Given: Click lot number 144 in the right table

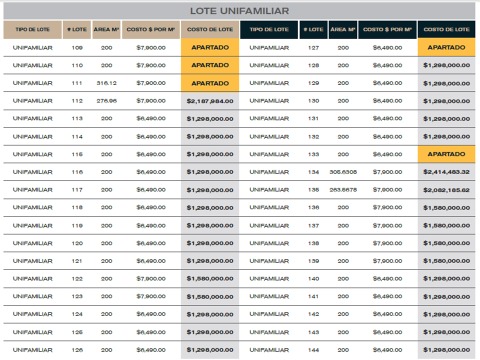Looking at the screenshot, I should coord(313,350).
